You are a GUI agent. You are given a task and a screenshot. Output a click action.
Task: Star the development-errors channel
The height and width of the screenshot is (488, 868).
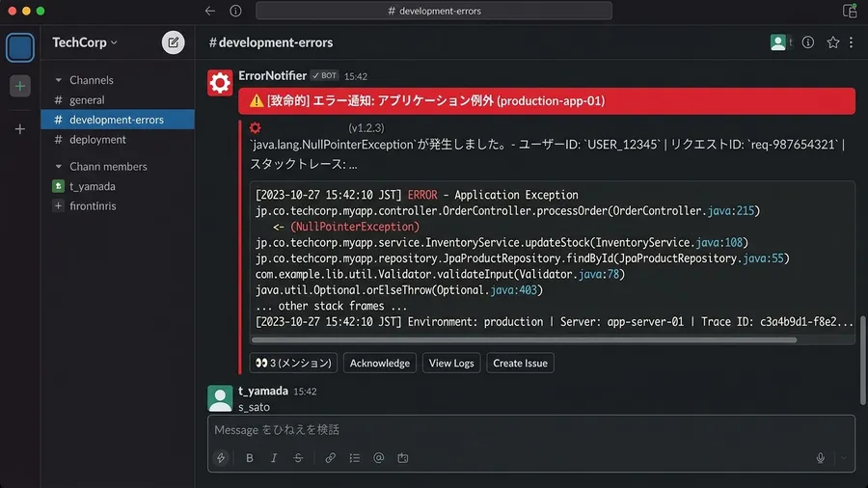[x=832, y=42]
